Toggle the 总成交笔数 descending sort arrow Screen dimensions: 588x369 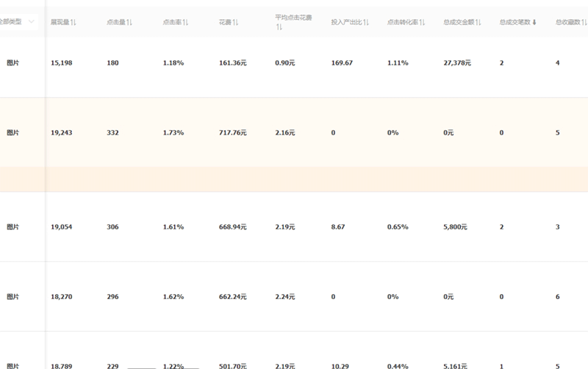[x=534, y=23]
